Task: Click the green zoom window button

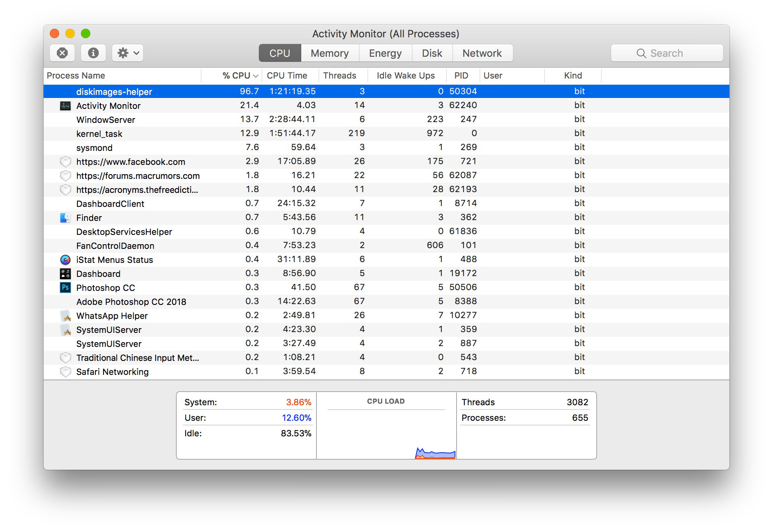Action: point(86,33)
